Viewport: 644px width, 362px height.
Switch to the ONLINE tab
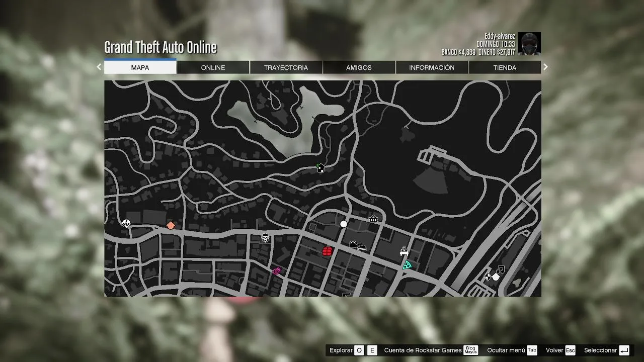click(213, 67)
